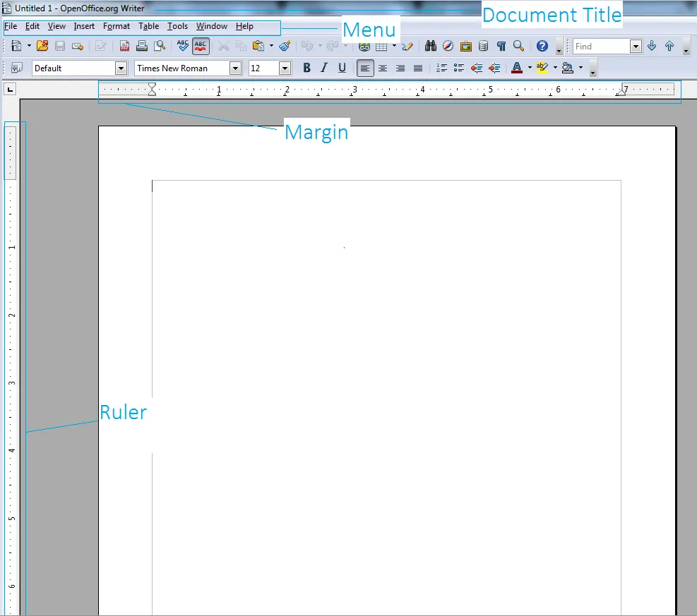Click the Undo arrow icon
The height and width of the screenshot is (616, 697).
pyautogui.click(x=307, y=46)
